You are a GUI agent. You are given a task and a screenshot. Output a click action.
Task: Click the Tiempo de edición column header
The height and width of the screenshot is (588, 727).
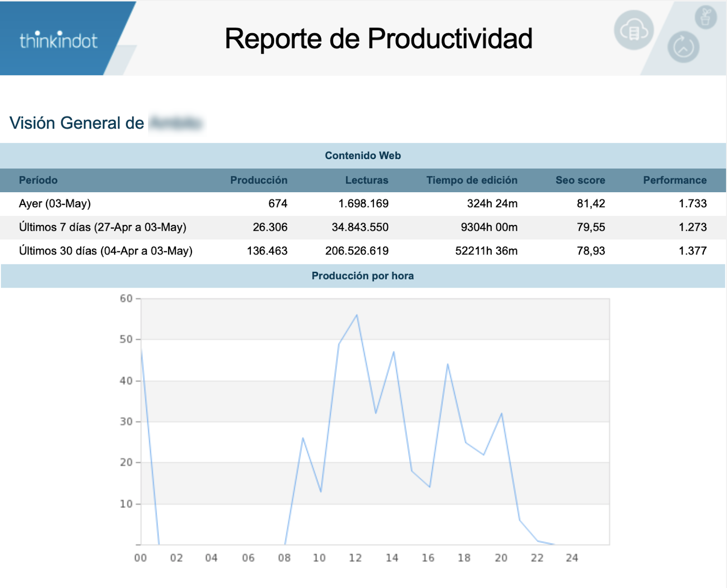(472, 180)
